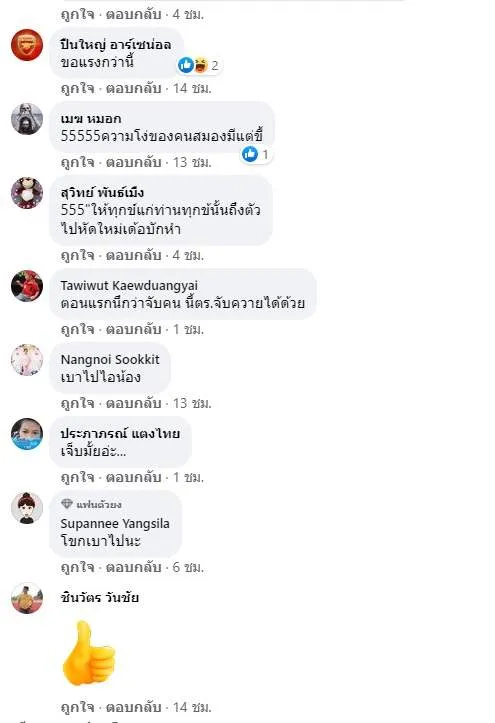The image size is (495, 723).
Task: Reply to Tawiwut Kaewduangyai's comment
Action: 133,330
